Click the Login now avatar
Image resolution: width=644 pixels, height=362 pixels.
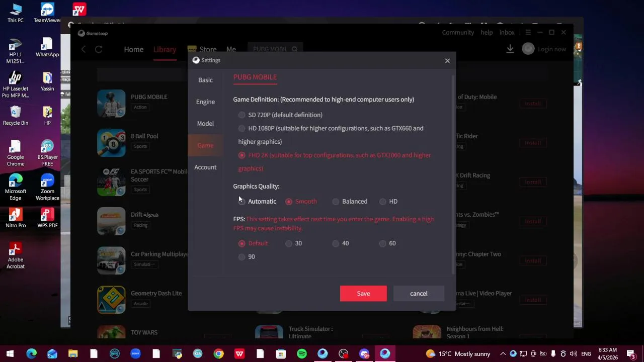coord(528,49)
